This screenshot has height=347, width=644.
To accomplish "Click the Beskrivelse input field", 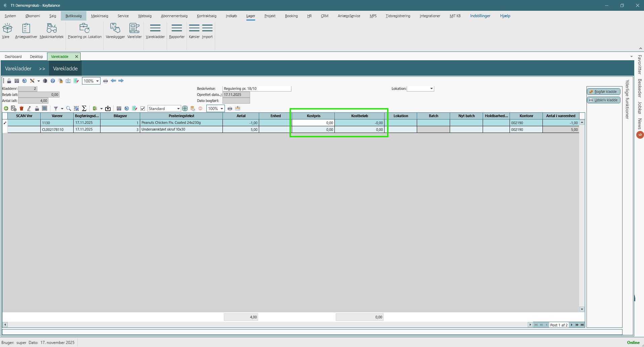I will pos(257,89).
